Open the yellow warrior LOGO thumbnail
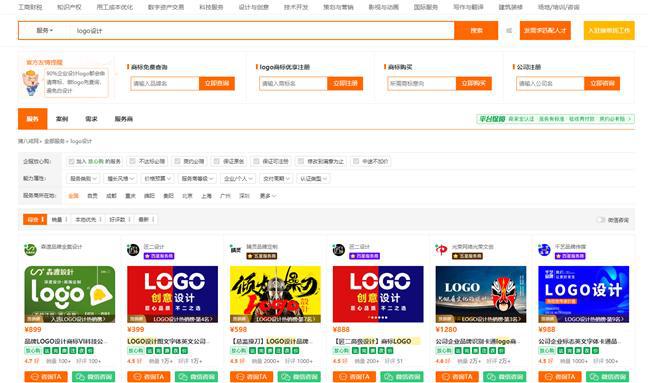650x383 pixels. tap(275, 294)
